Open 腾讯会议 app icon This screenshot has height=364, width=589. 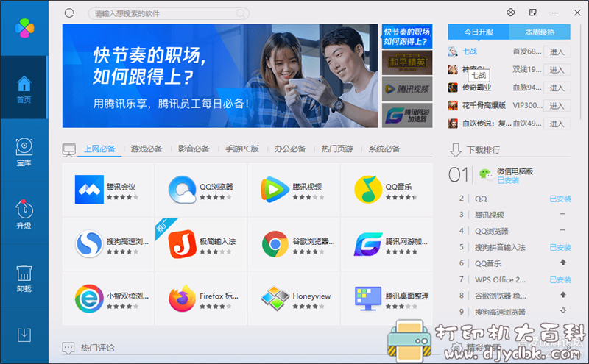coord(89,190)
